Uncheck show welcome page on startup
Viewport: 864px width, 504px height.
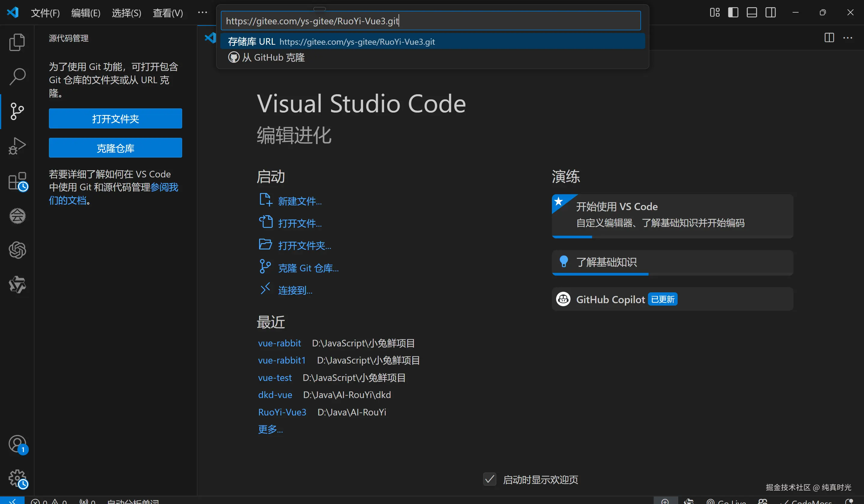(x=489, y=479)
